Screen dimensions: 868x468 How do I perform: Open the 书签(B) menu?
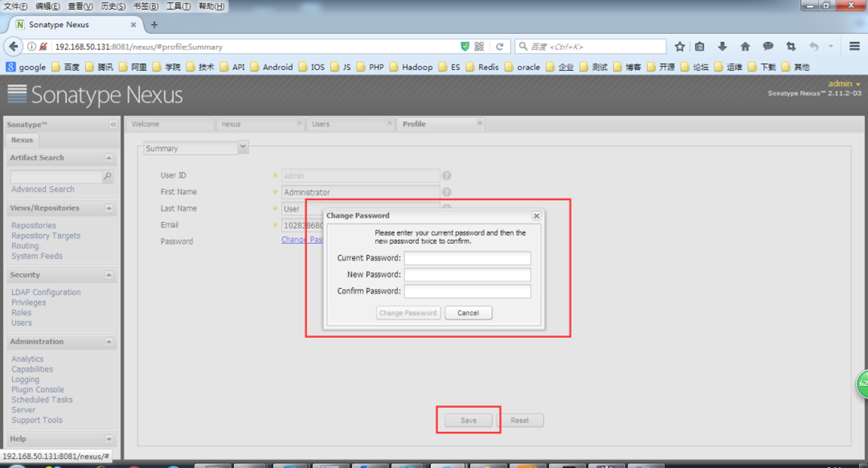tap(145, 6)
